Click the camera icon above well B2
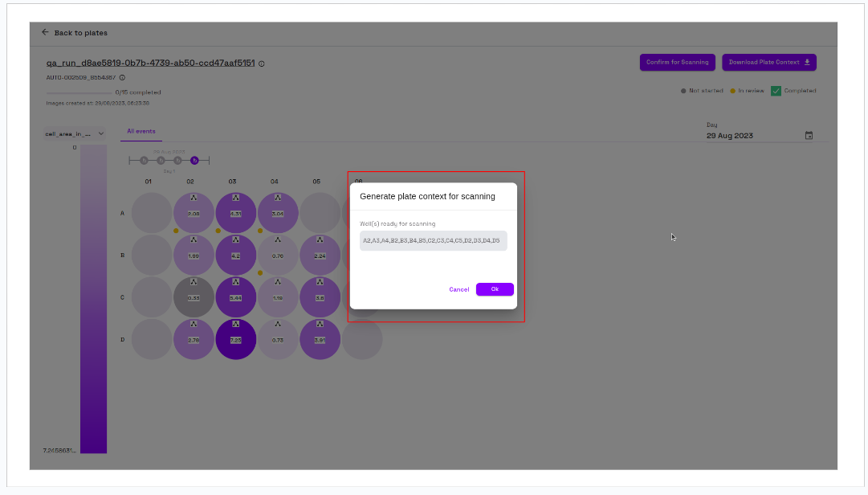The height and width of the screenshot is (495, 868). [194, 240]
